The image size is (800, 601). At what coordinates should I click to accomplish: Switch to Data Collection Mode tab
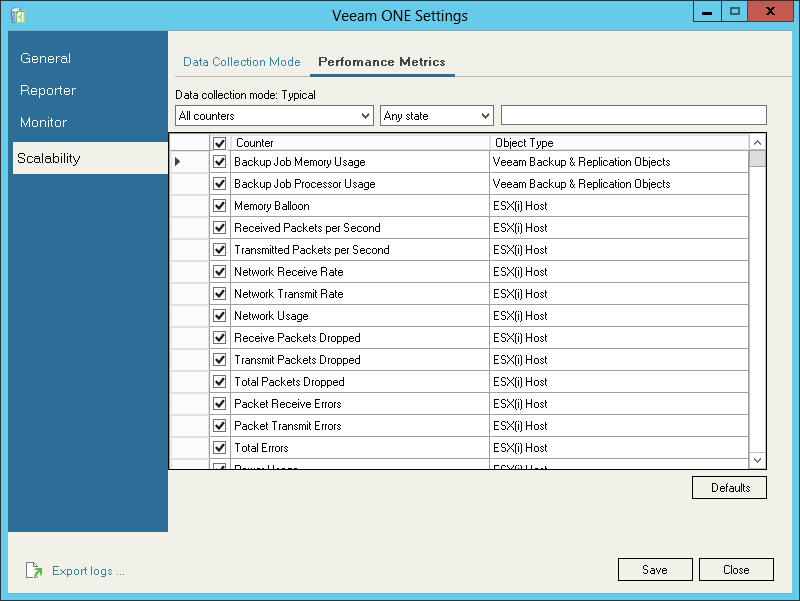242,62
